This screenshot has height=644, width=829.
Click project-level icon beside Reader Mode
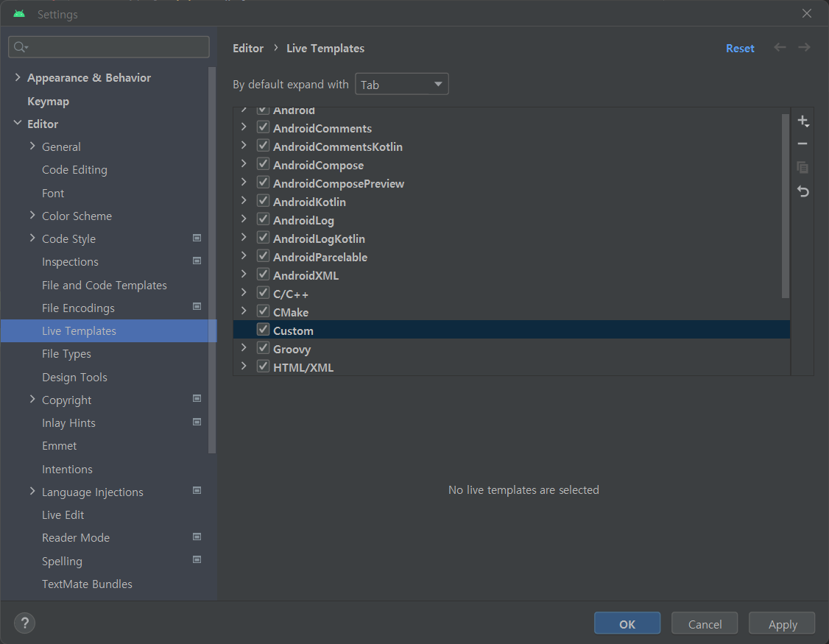click(x=197, y=537)
